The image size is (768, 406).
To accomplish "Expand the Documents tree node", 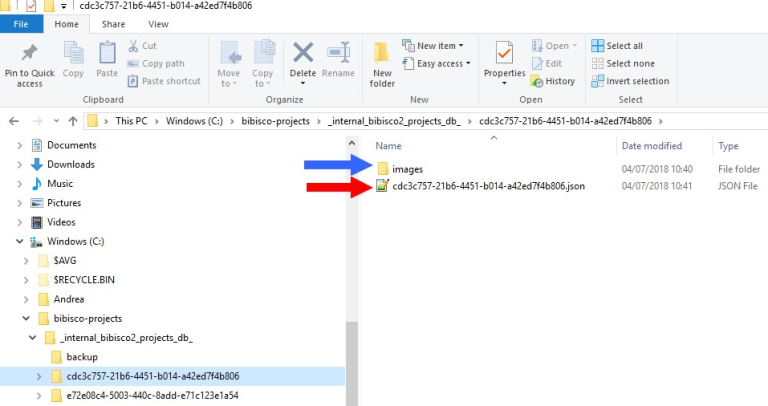I will click(20, 145).
